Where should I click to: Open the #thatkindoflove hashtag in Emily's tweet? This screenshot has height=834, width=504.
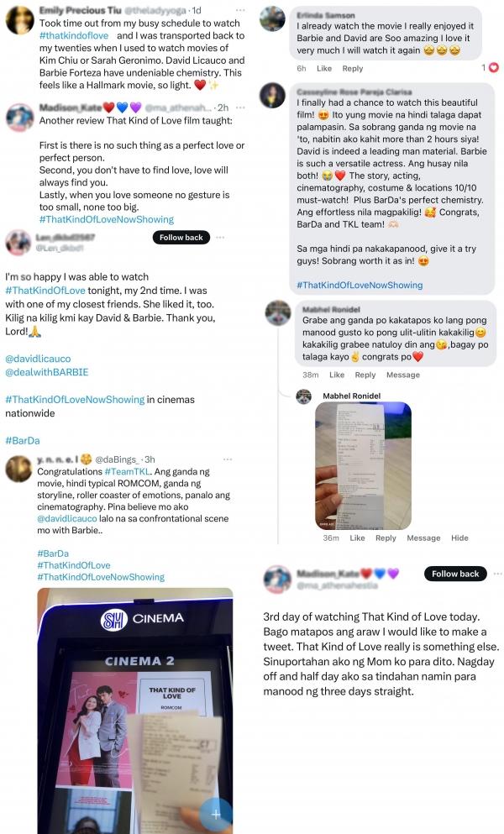click(x=74, y=35)
